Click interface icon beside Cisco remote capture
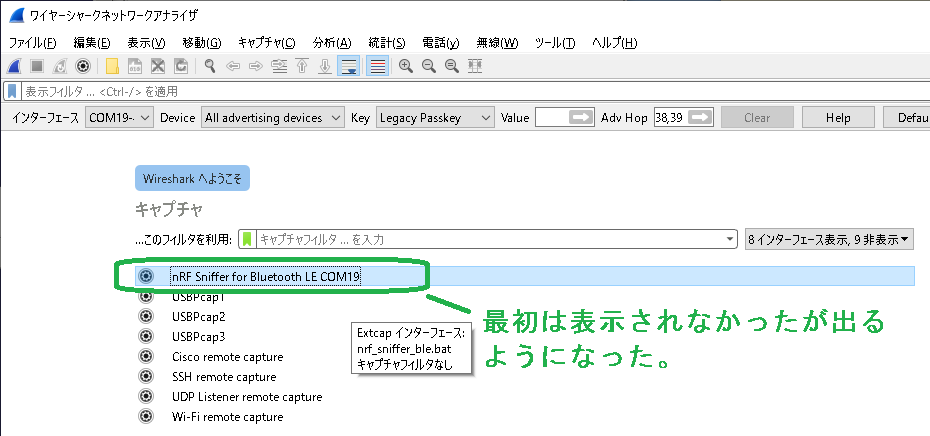 click(145, 357)
